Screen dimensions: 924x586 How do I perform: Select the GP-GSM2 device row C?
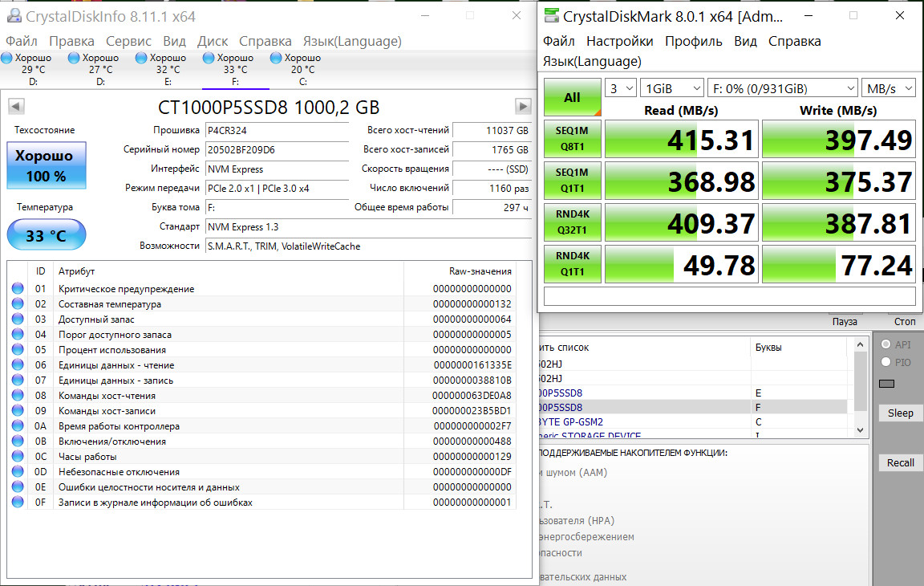[x=694, y=421]
